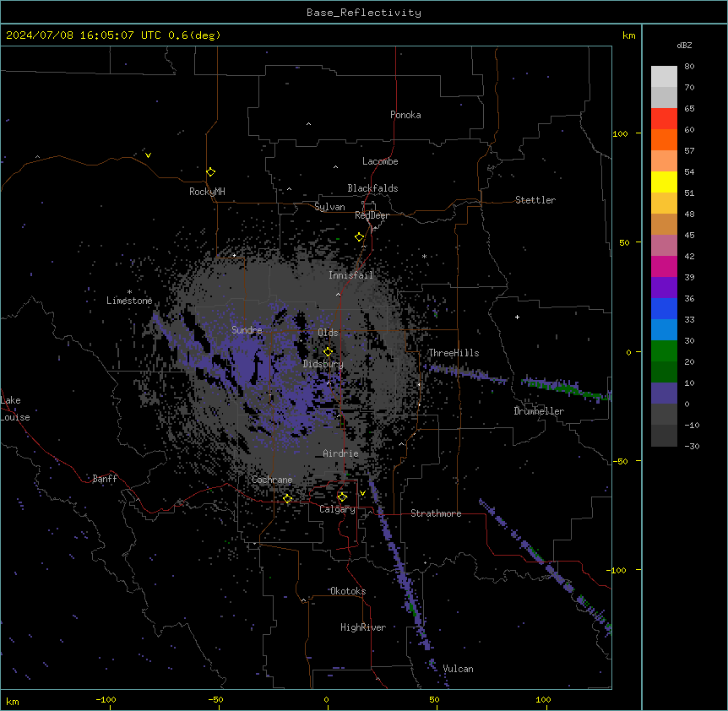Screen dimensions: 728x711
Task: Click the 50 tick on right vertical axis
Action: click(x=624, y=242)
